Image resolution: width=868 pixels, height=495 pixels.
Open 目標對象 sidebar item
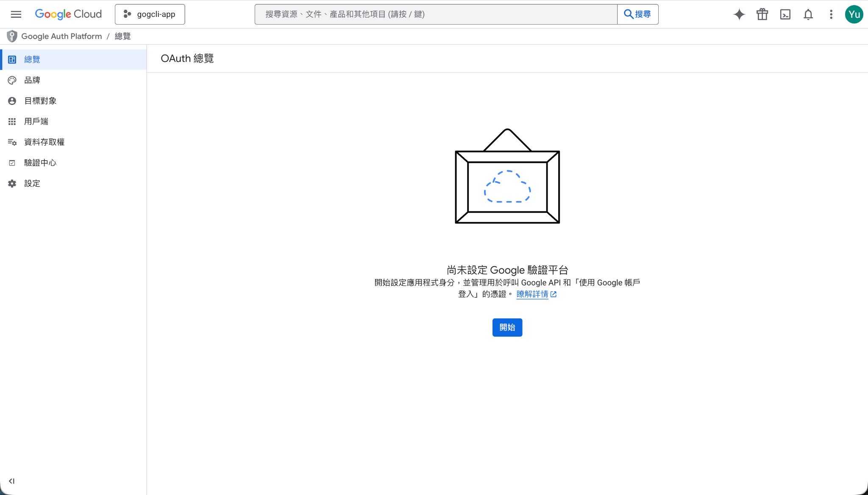click(x=40, y=101)
